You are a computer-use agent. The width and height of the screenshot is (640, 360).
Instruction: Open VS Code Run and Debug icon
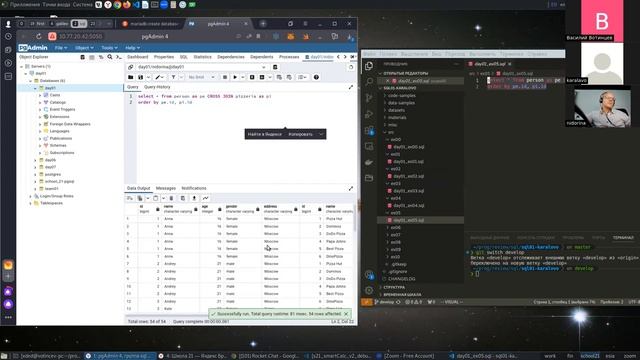point(369,114)
